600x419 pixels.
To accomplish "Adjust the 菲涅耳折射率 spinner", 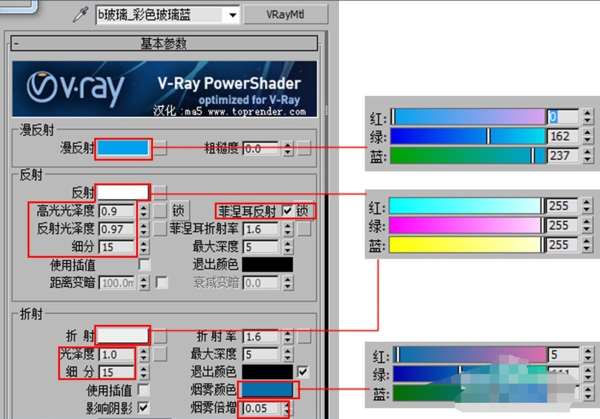I will 288,229.
